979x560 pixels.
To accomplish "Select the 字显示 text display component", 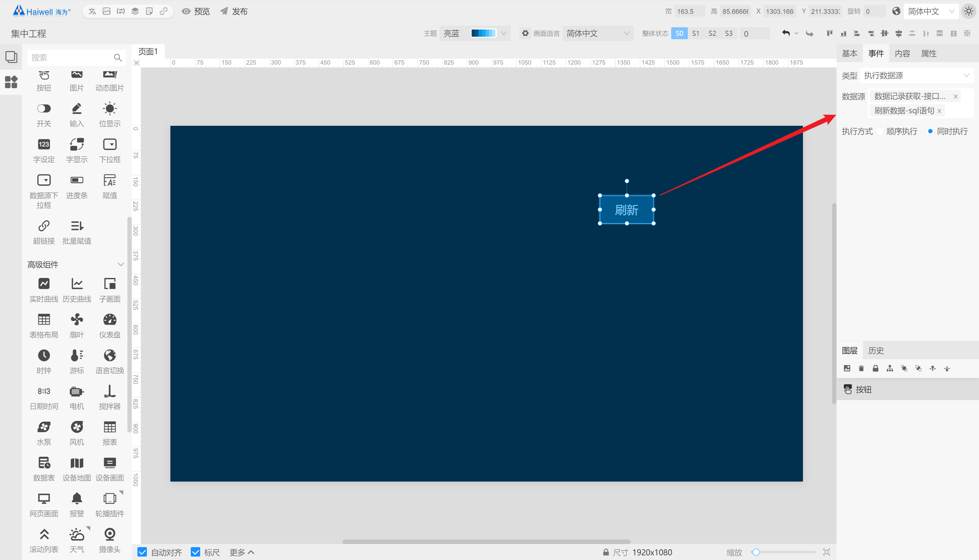I will [77, 150].
